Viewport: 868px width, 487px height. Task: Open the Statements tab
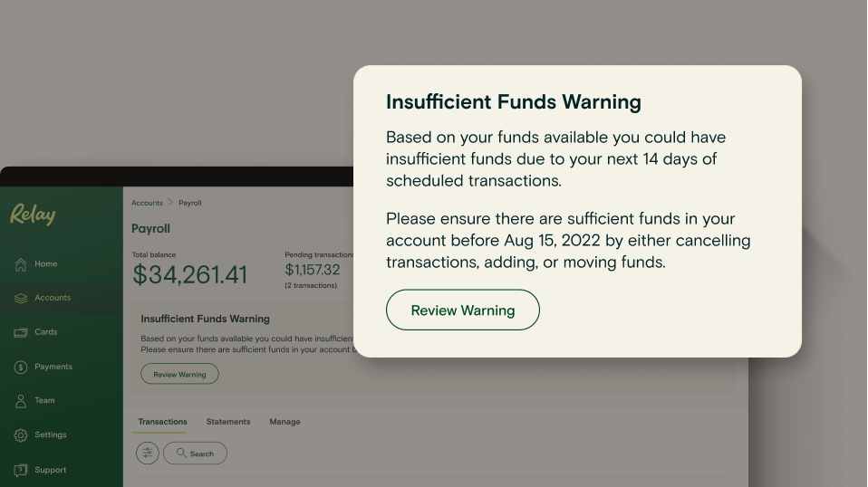228,422
